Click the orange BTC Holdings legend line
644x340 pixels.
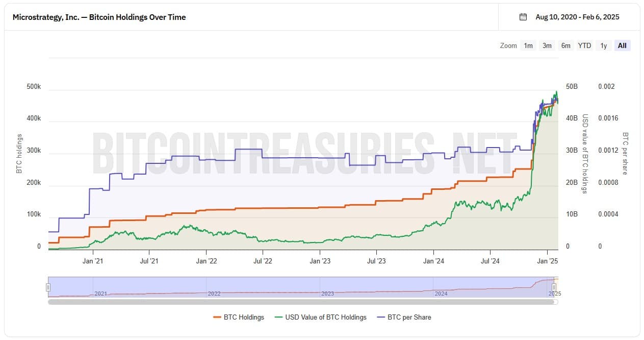tap(217, 317)
